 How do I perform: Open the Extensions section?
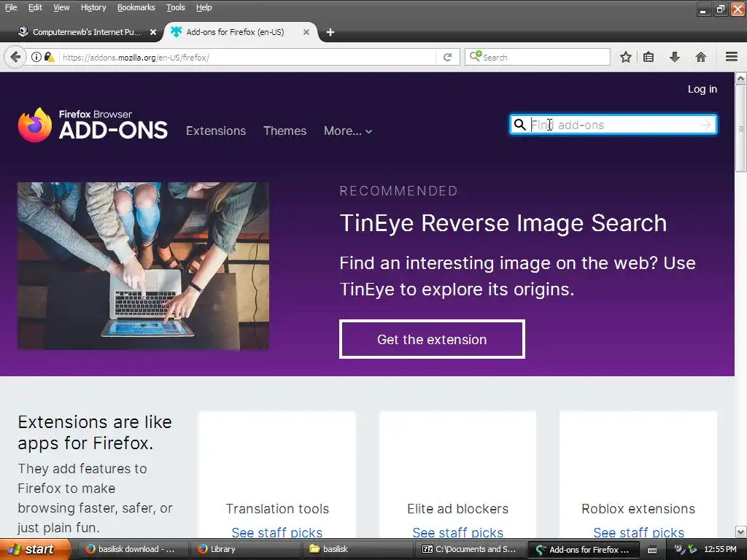(216, 131)
